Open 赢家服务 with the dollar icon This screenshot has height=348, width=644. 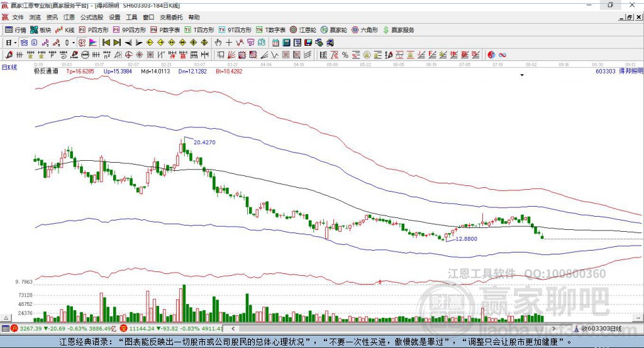coord(398,30)
